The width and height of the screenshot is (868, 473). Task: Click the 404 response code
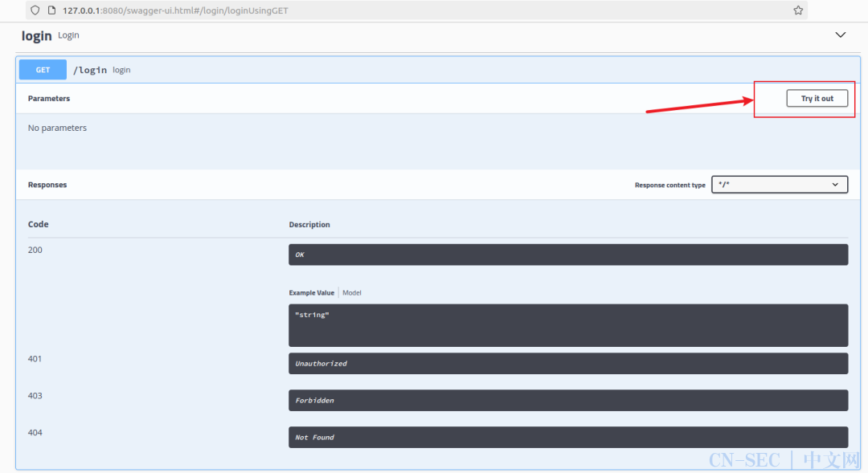35,433
